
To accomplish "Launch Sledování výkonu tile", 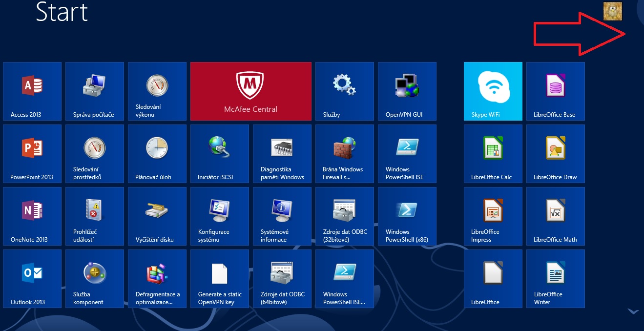I will (157, 91).
